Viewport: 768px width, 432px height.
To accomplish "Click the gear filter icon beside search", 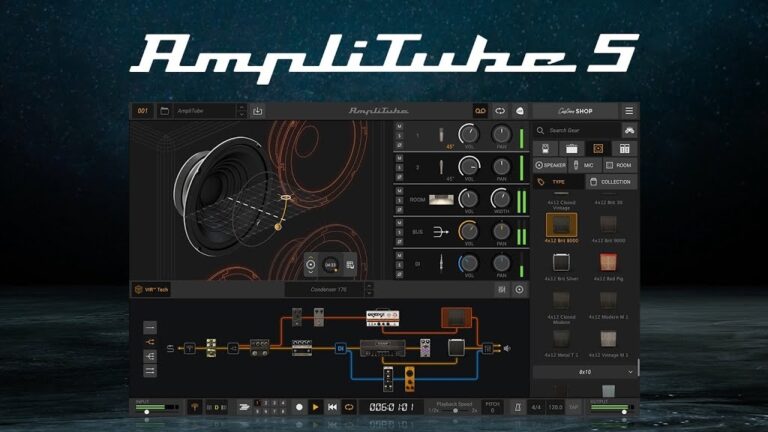I will pyautogui.click(x=629, y=130).
